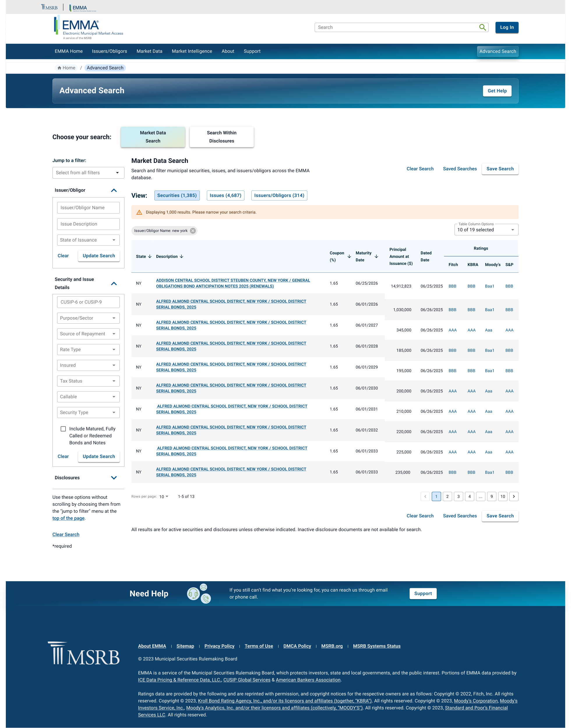
Task: Open the Table Column Options dropdown
Action: [x=486, y=230]
